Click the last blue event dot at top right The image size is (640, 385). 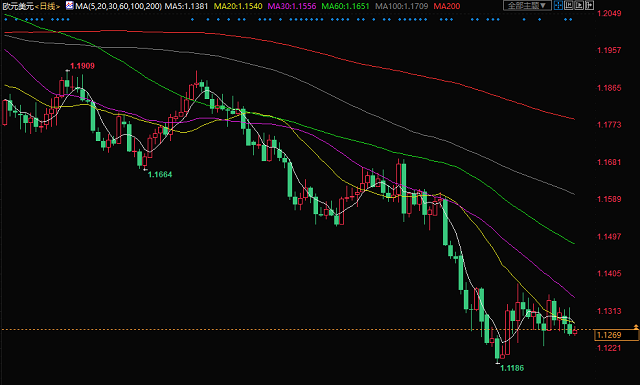tap(571, 19)
